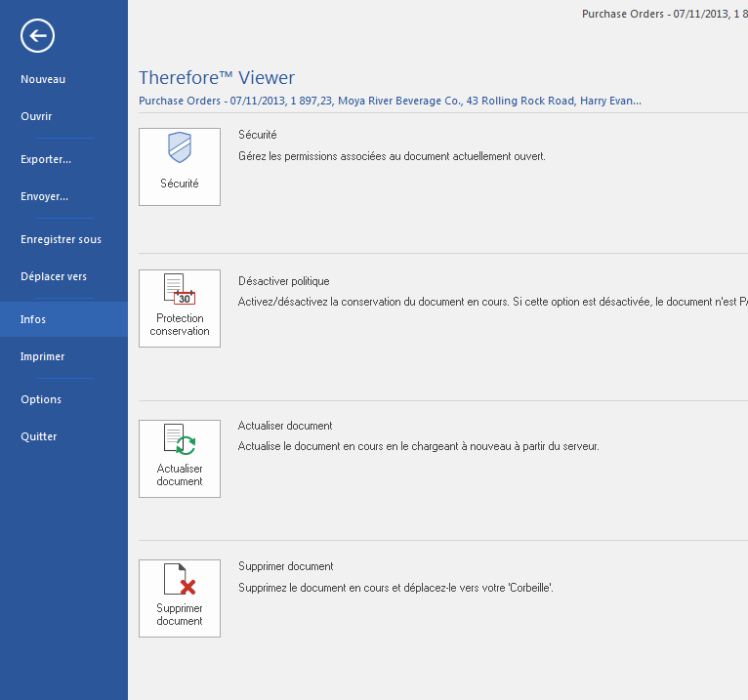
Task: Click Enregistrer sous in the sidebar
Action: click(61, 239)
